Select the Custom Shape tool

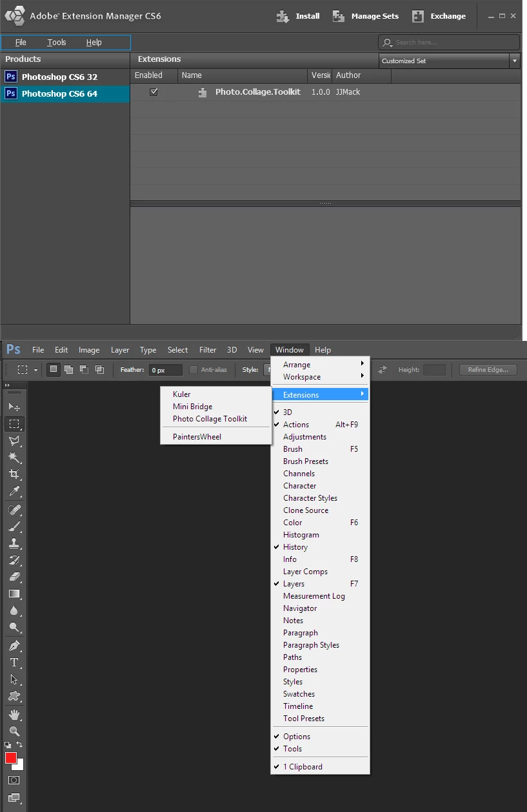[x=14, y=696]
